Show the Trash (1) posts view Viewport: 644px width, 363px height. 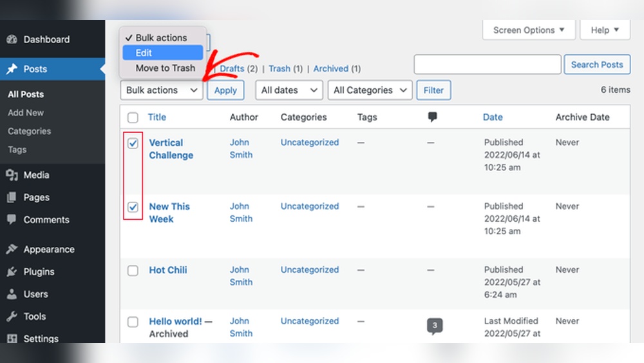pos(285,68)
